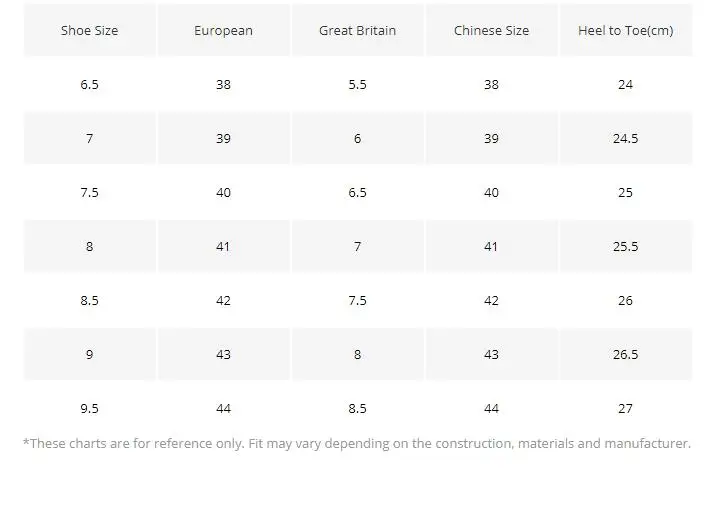
Task: Click shoe size 6.5 cell
Action: tap(89, 85)
